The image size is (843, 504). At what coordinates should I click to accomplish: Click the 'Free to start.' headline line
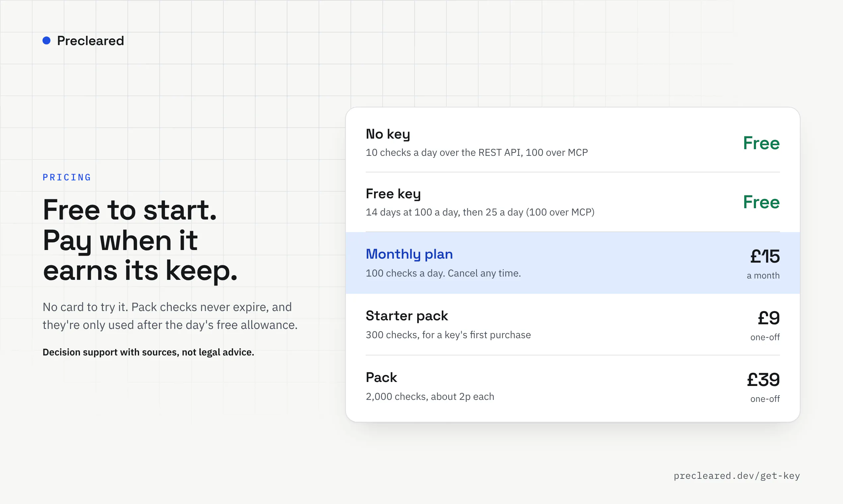[130, 210]
